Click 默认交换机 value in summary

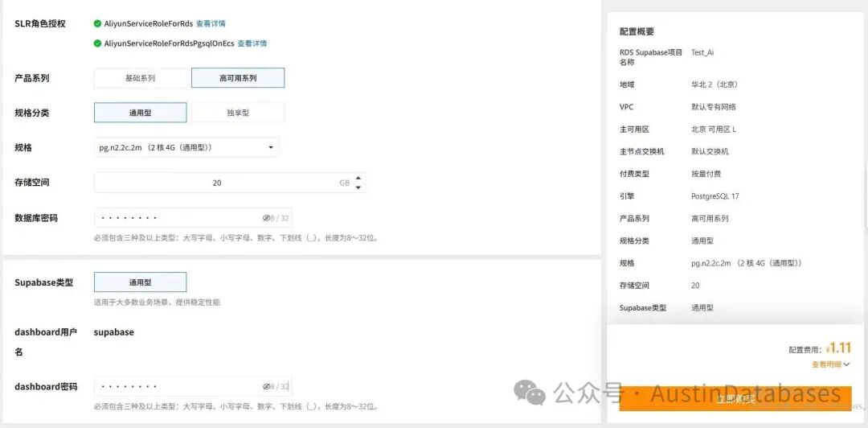point(710,151)
